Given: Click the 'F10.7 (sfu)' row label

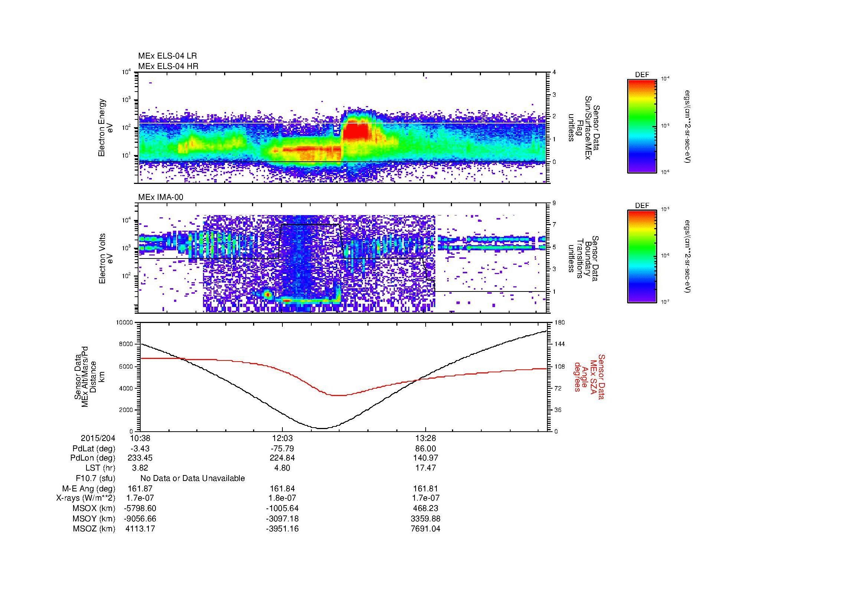Looking at the screenshot, I should click(95, 478).
